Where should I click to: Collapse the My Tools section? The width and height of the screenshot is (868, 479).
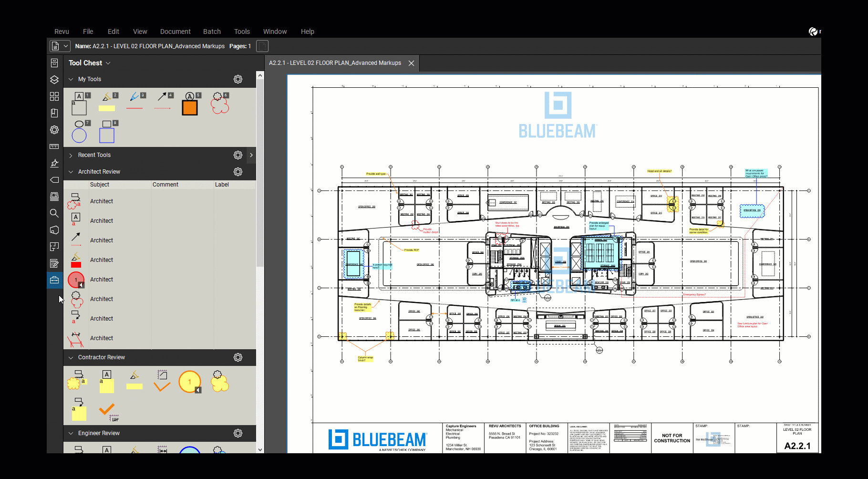tap(71, 79)
